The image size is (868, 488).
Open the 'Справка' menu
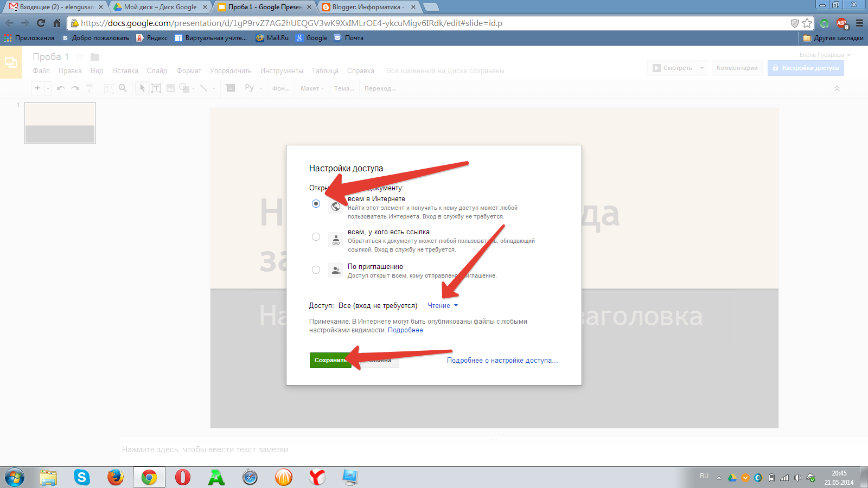click(361, 71)
